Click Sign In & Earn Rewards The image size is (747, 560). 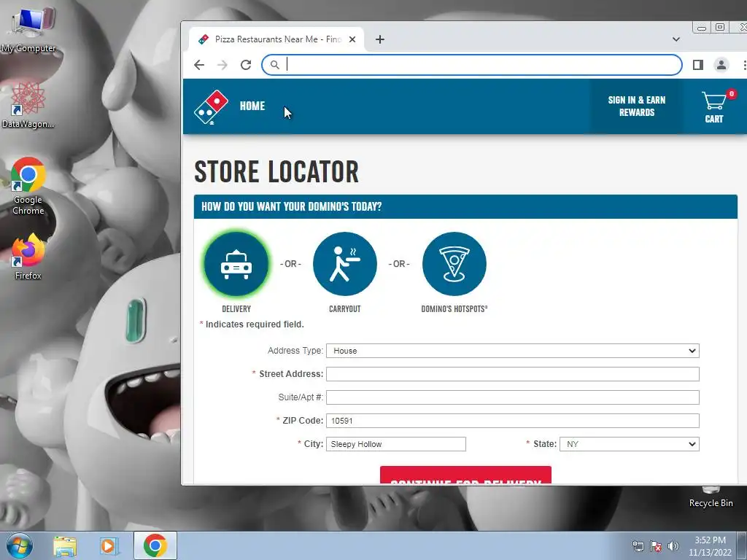[x=636, y=106]
